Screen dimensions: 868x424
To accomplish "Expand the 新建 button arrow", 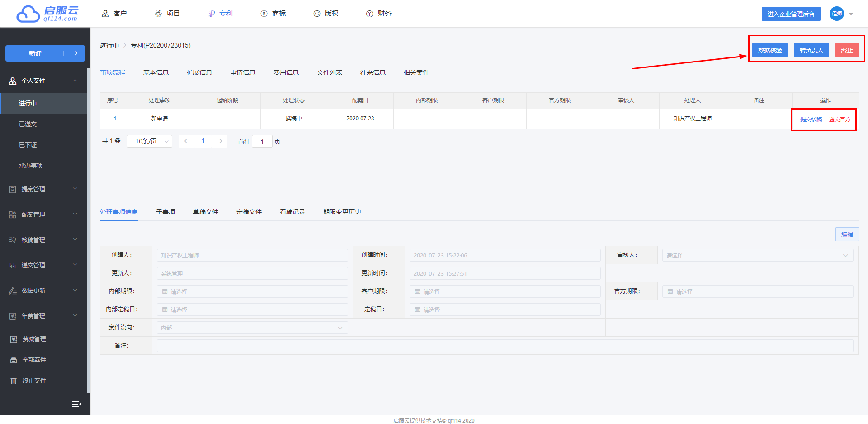I will click(x=76, y=53).
